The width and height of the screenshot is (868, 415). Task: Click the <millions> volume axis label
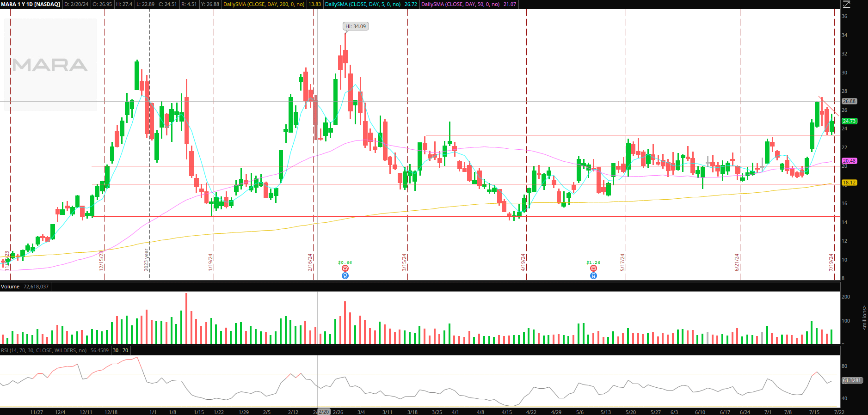click(864, 317)
